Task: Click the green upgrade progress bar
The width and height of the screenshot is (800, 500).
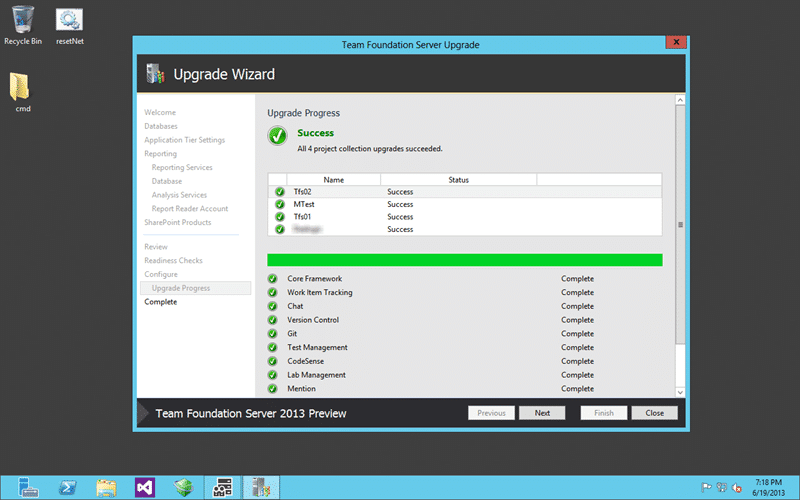Action: pos(465,260)
